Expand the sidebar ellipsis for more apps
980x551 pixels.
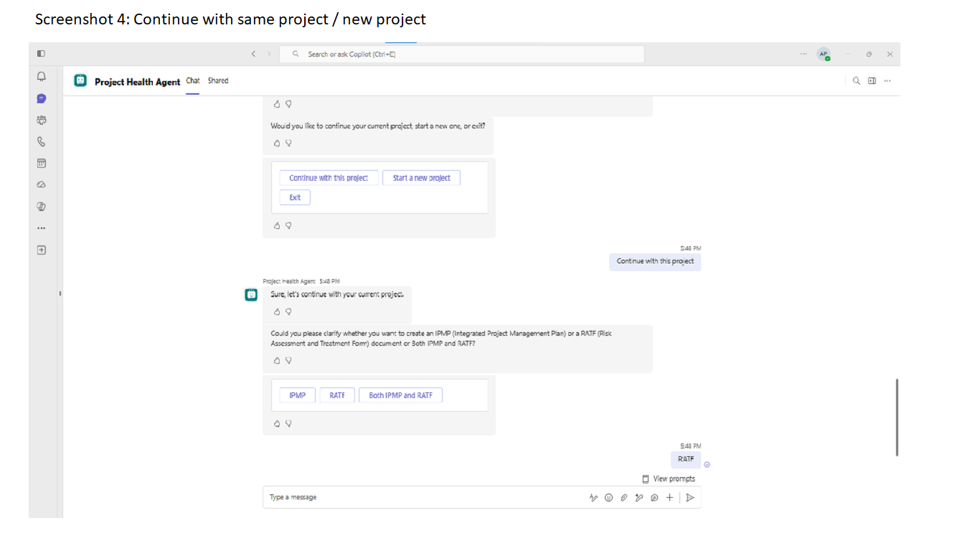point(41,228)
